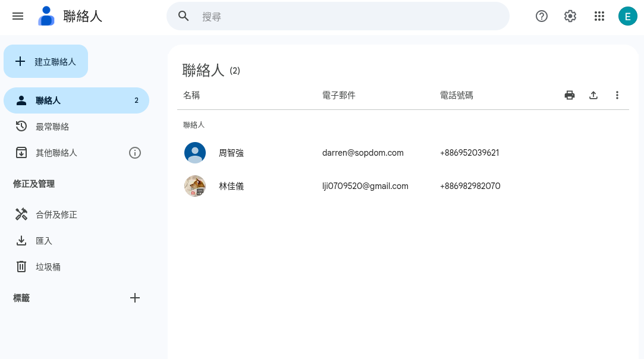Open contact 林佳儀

(x=231, y=186)
